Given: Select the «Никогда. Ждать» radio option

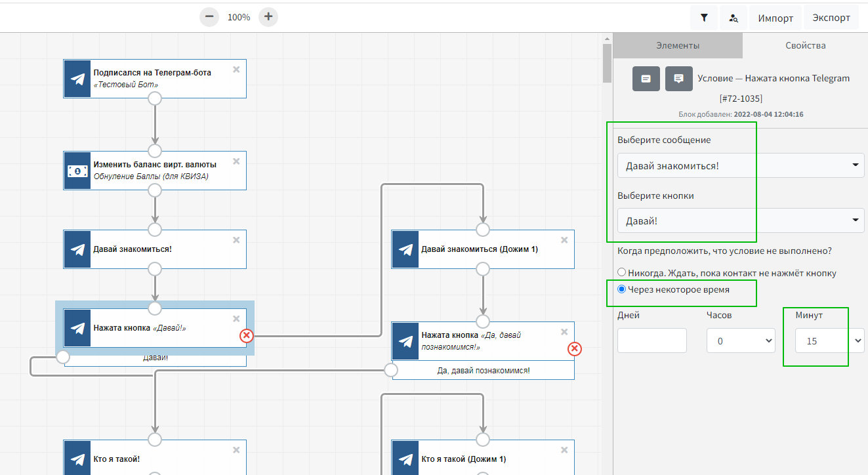Looking at the screenshot, I should pyautogui.click(x=622, y=273).
